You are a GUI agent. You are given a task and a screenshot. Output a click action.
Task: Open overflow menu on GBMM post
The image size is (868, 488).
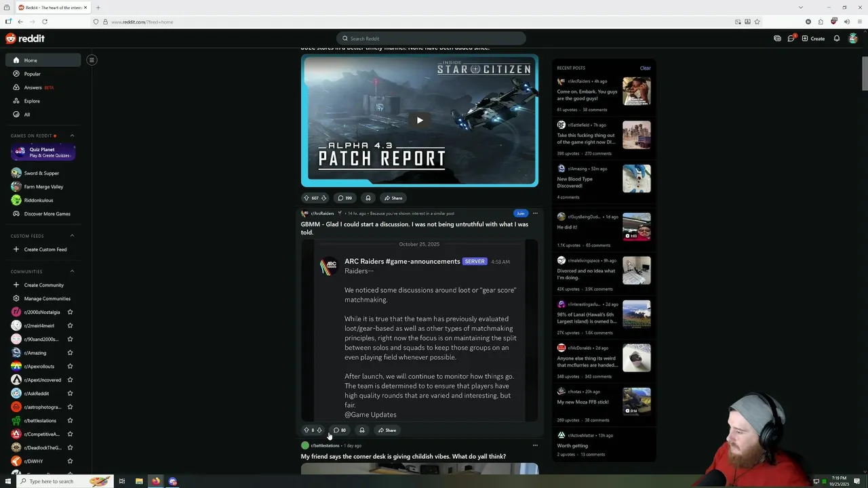[x=535, y=213]
